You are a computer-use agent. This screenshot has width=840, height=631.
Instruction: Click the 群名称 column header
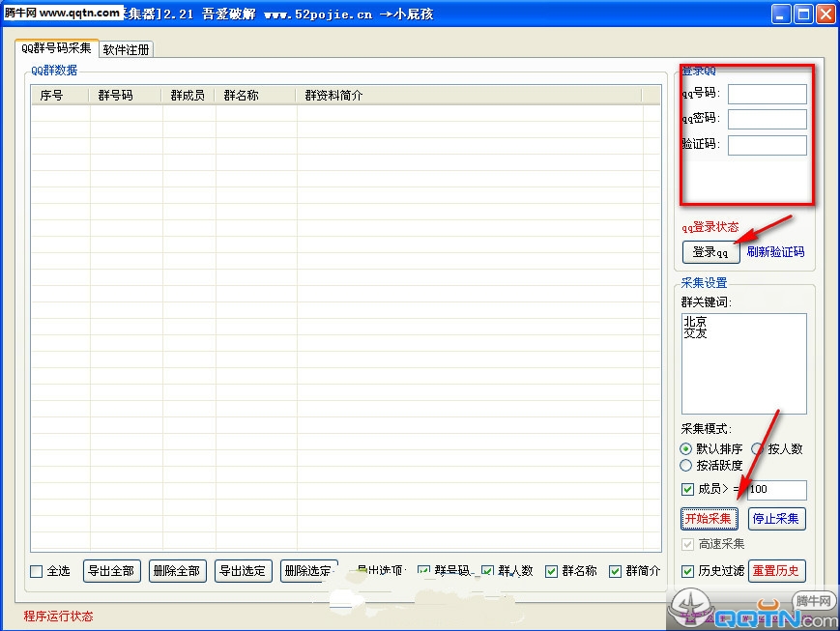[255, 96]
